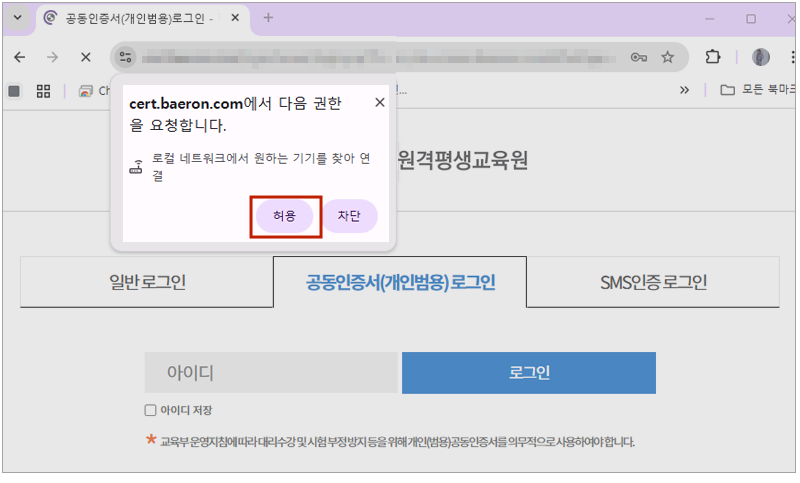Viewport: 800px width, 483px height.
Task: Select 공동인증서(개인범용) 로그인 tab
Action: tap(400, 282)
